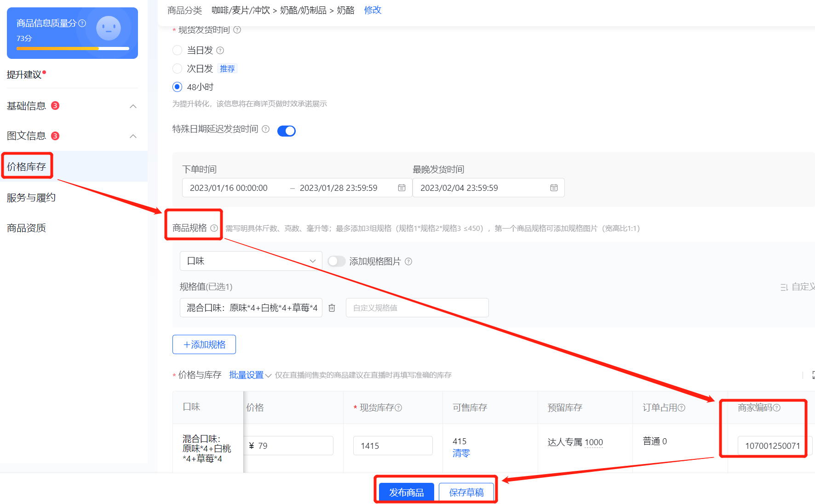Screen dimensions: 815x504
Task: Click the 添加规格 button
Action: tap(204, 344)
